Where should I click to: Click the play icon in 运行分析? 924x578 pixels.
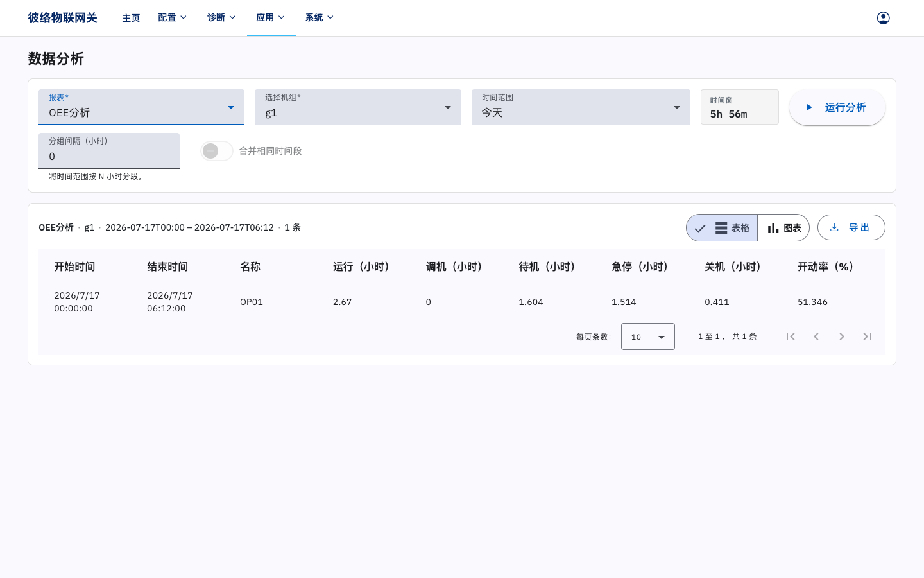pyautogui.click(x=809, y=107)
